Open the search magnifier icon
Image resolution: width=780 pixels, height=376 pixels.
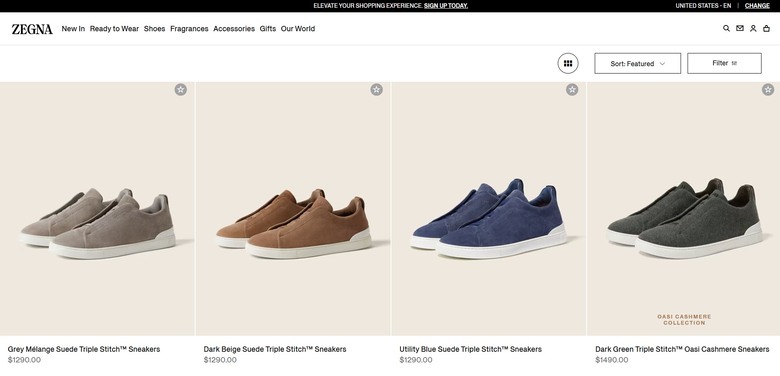726,28
